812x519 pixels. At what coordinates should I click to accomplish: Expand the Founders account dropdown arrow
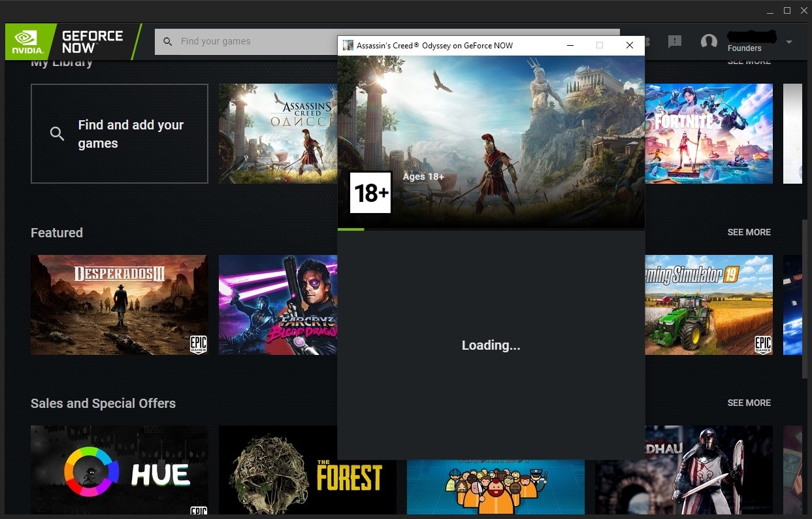click(789, 42)
